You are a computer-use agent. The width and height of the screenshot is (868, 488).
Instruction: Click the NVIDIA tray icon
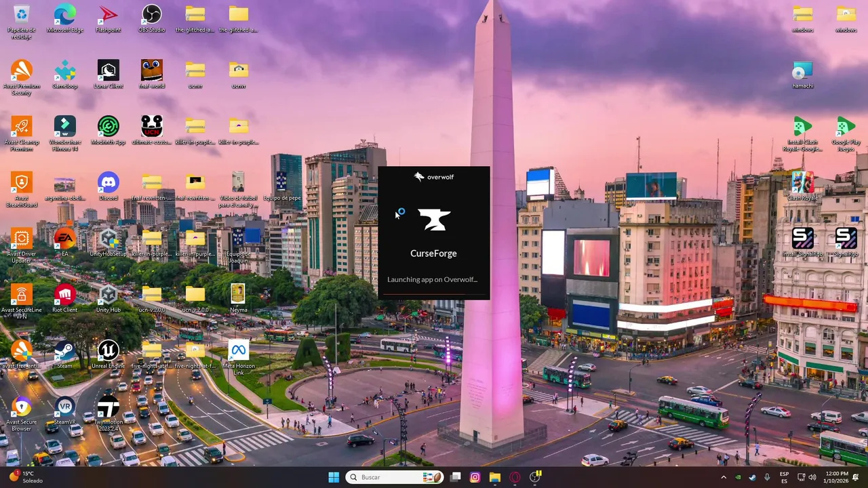[x=738, y=477]
